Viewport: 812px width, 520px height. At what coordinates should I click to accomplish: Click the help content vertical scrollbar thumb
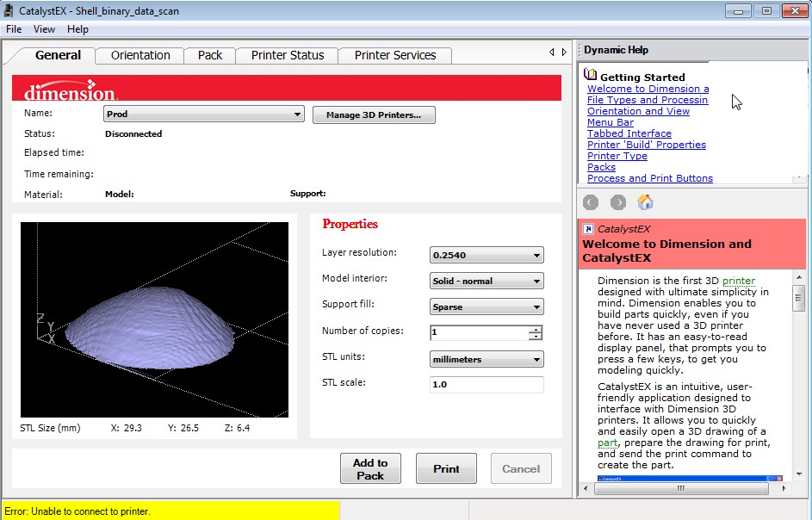click(x=798, y=298)
